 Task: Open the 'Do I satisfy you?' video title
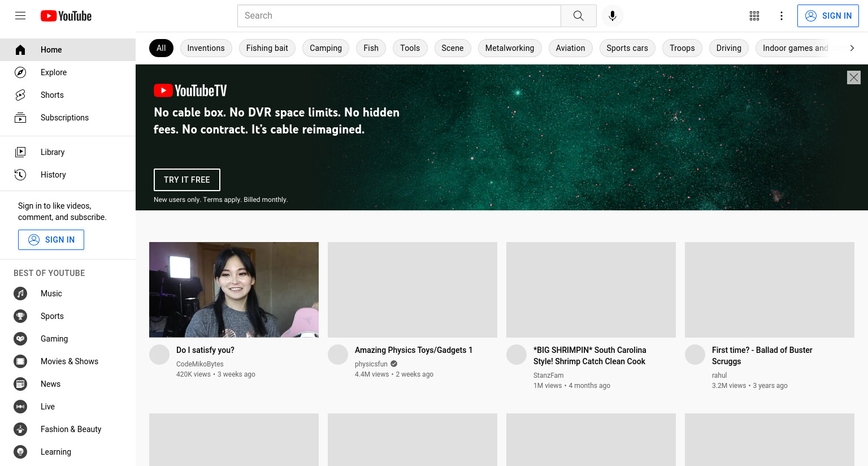(205, 350)
